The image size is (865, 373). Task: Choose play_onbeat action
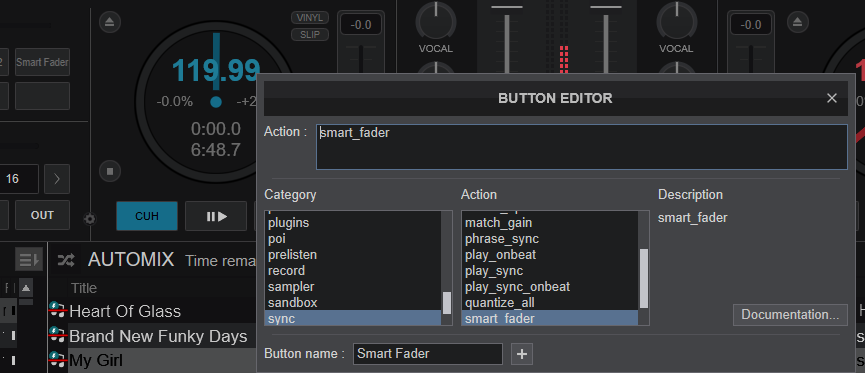click(550, 255)
